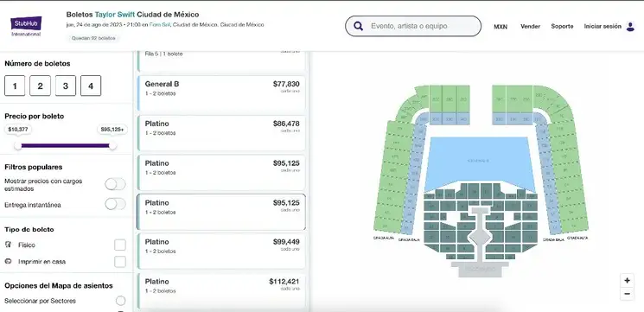Zoom in on the seat map
This screenshot has width=644, height=312.
pyautogui.click(x=627, y=281)
